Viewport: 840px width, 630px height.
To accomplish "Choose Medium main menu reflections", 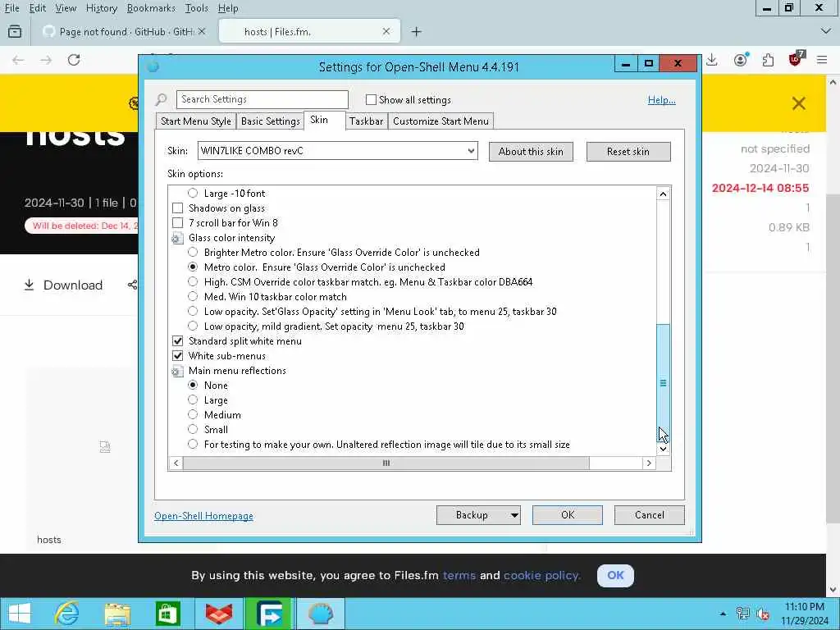I will [193, 414].
